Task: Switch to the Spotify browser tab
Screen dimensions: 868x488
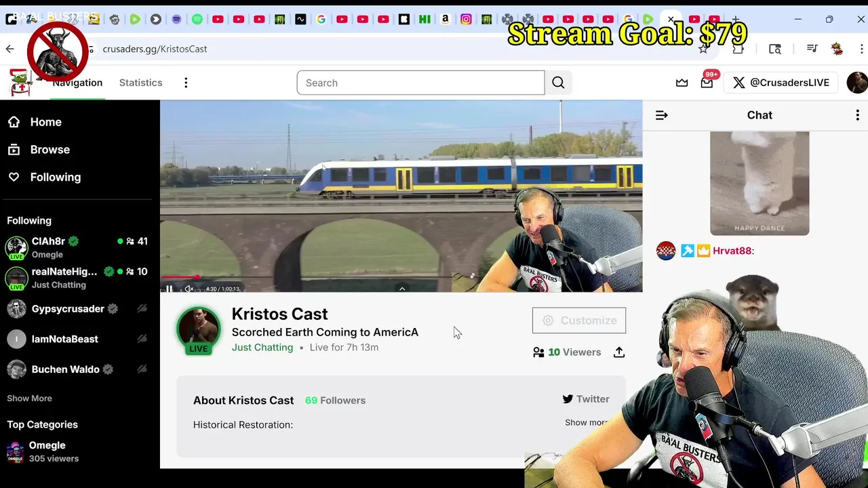Action: coord(197,20)
